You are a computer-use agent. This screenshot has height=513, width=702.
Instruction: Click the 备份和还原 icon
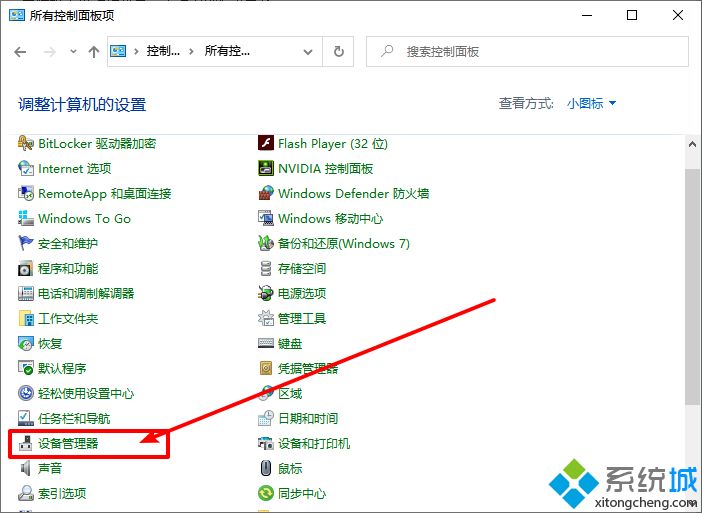[265, 244]
